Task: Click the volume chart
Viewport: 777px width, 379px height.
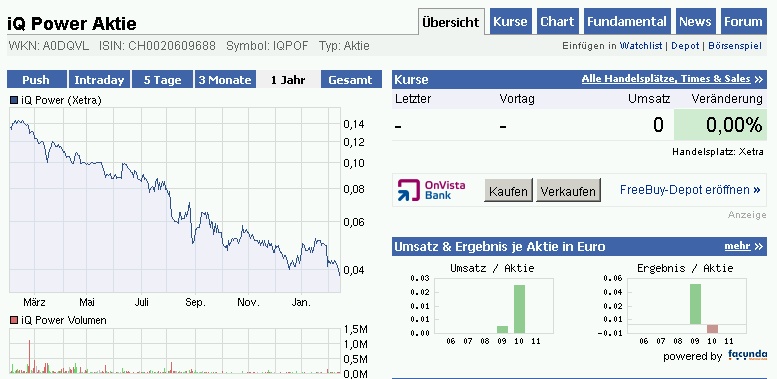Action: coord(174,351)
